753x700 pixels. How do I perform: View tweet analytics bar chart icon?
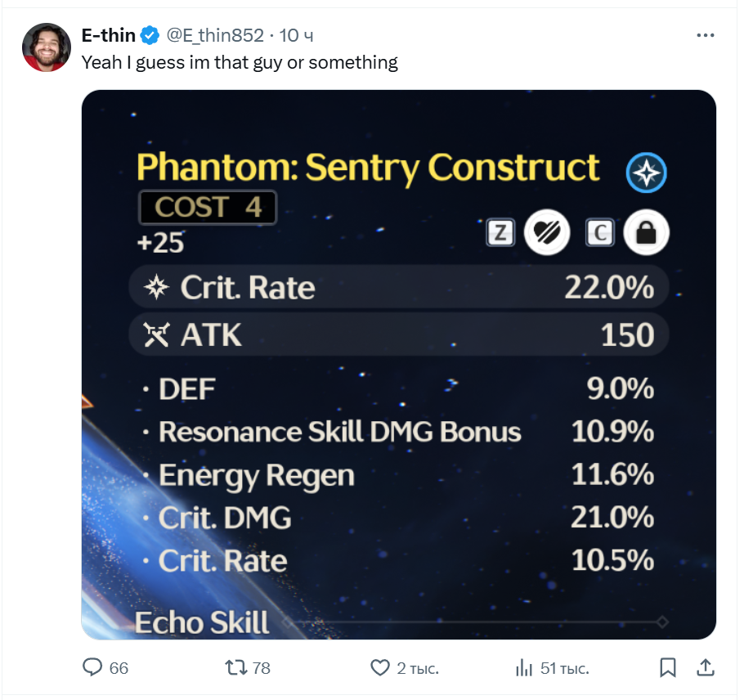pos(524,667)
